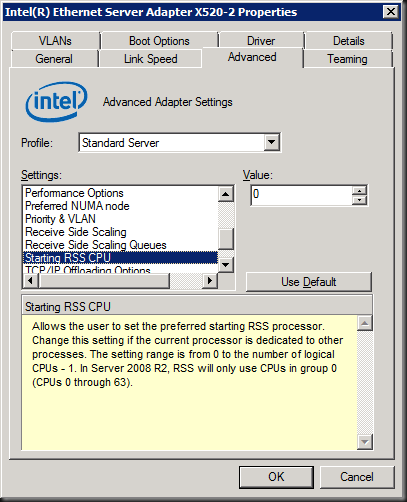The image size is (407, 502).
Task: Select Starting RSS CPU setting
Action: point(120,258)
